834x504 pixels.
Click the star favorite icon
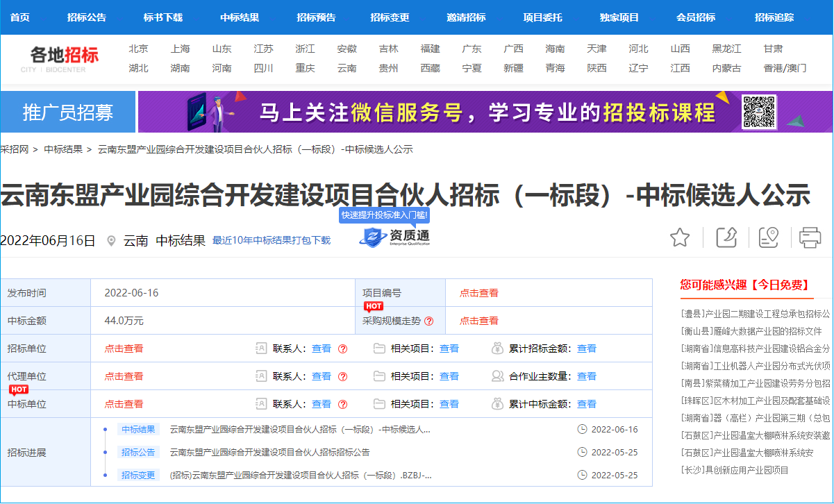coord(680,238)
